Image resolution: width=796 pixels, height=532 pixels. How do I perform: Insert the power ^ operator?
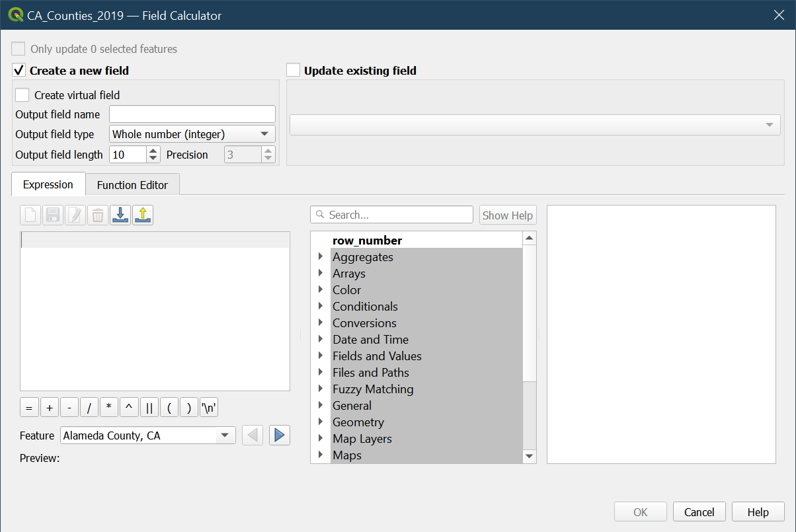click(129, 408)
